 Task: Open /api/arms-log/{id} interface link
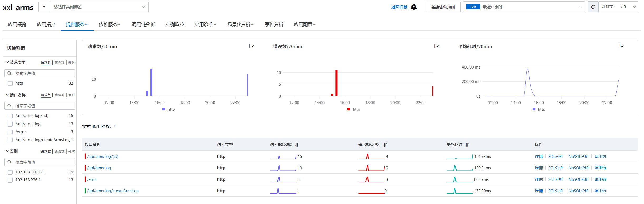103,157
